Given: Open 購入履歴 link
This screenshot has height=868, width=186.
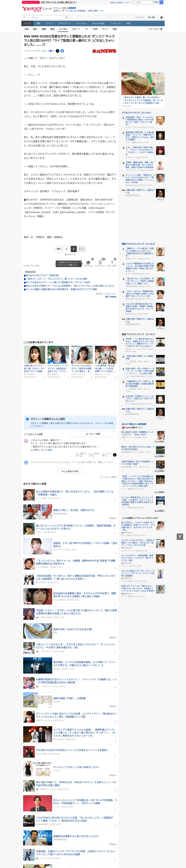Looking at the screenshot, I should (152, 18).
